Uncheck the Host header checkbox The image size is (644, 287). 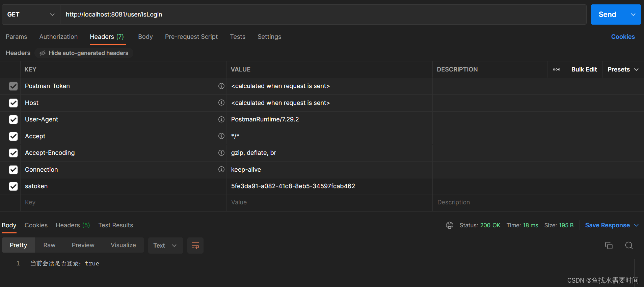pos(13,103)
